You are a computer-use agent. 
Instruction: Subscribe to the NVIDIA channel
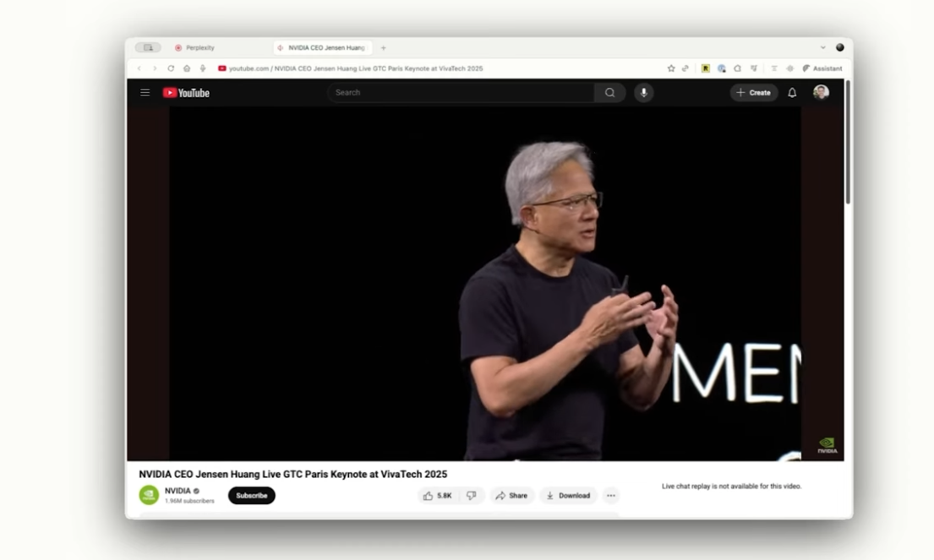[251, 496]
